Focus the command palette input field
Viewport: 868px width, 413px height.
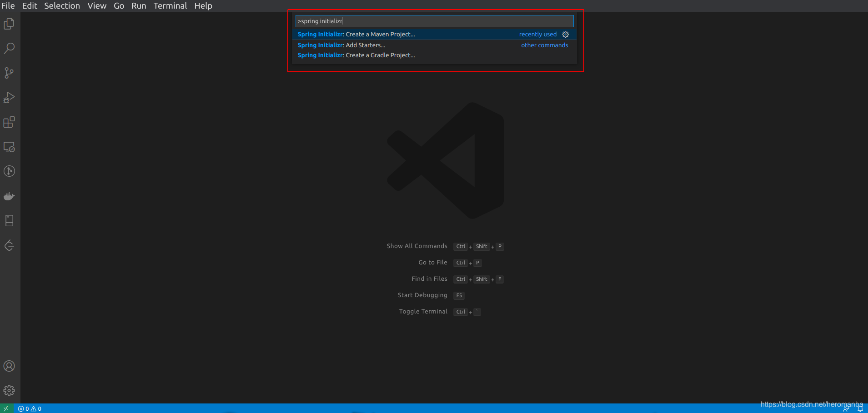pyautogui.click(x=434, y=21)
